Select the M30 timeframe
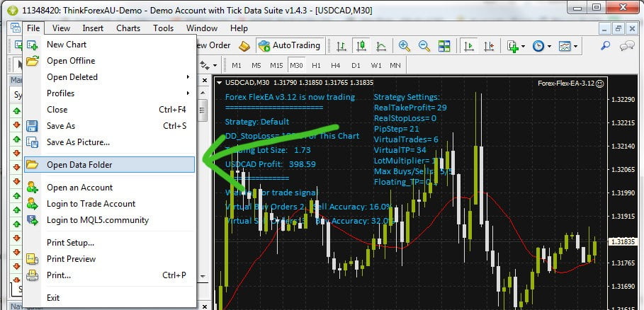 (296, 66)
